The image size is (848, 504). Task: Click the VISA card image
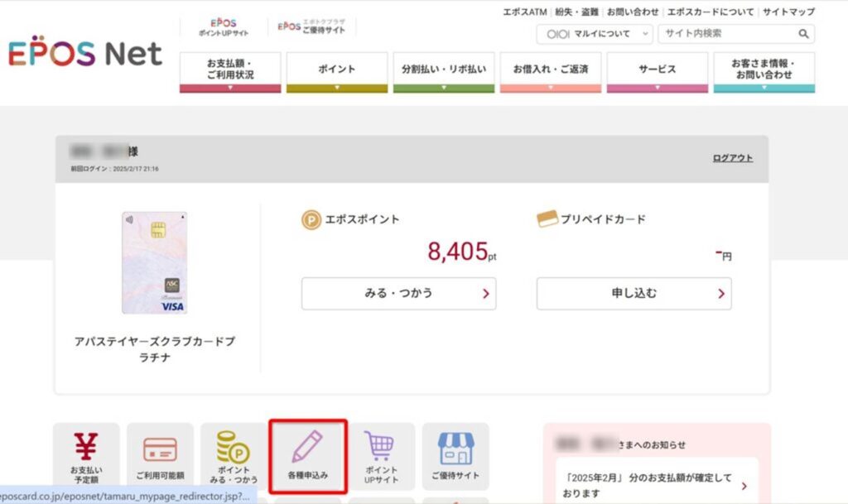click(155, 262)
